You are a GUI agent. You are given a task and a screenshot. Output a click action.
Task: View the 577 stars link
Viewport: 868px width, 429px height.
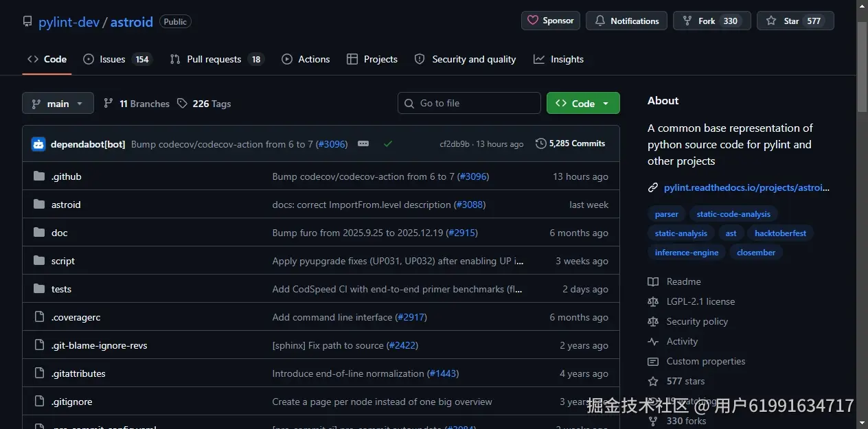676,381
